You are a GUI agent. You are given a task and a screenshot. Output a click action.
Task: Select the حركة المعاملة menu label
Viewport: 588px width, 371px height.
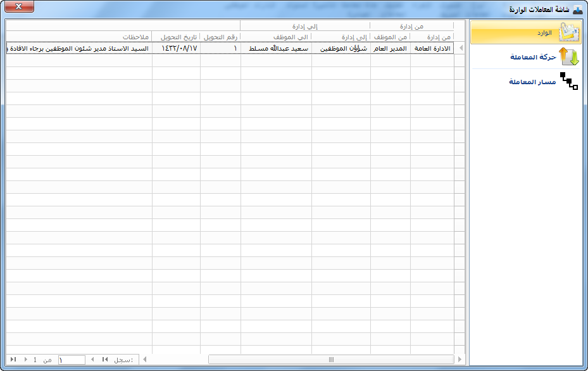(533, 57)
